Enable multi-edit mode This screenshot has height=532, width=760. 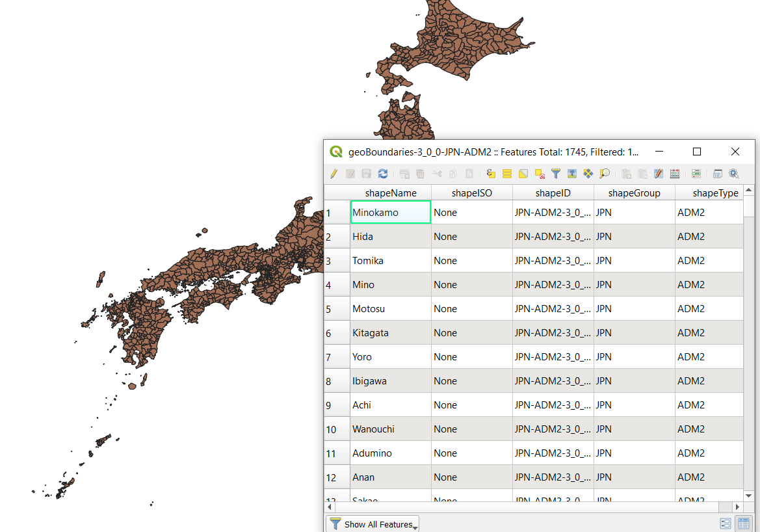pos(350,173)
